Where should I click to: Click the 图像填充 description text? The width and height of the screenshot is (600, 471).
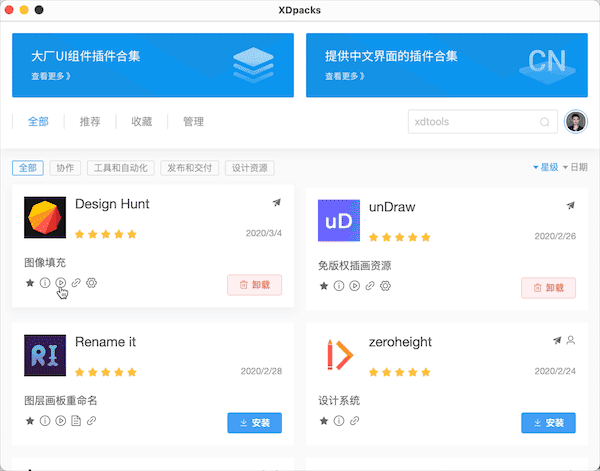[x=45, y=263]
